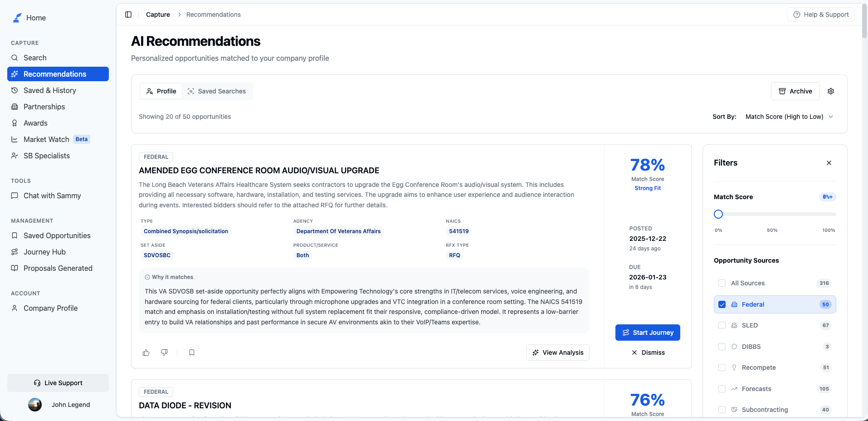
Task: Open Partnerships from the sidebar
Action: [44, 107]
